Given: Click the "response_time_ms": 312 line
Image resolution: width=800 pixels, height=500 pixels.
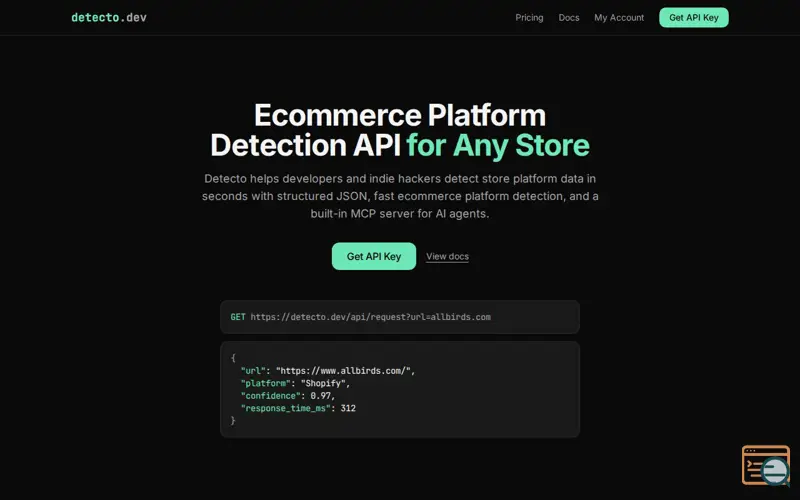Looking at the screenshot, I should [x=298, y=408].
